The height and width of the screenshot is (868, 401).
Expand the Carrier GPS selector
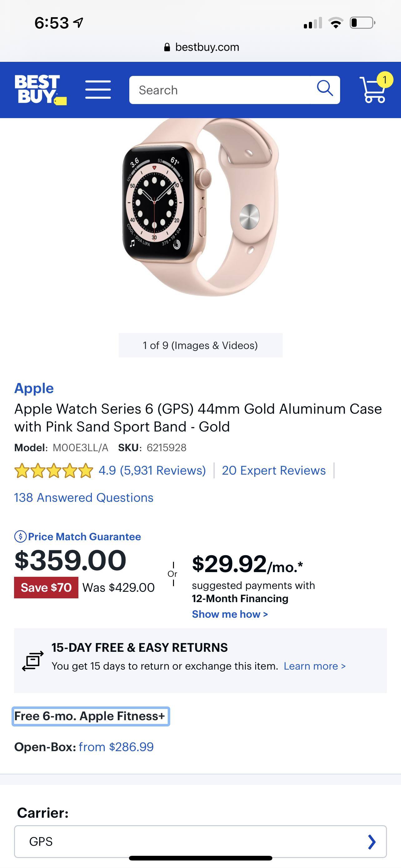[200, 841]
